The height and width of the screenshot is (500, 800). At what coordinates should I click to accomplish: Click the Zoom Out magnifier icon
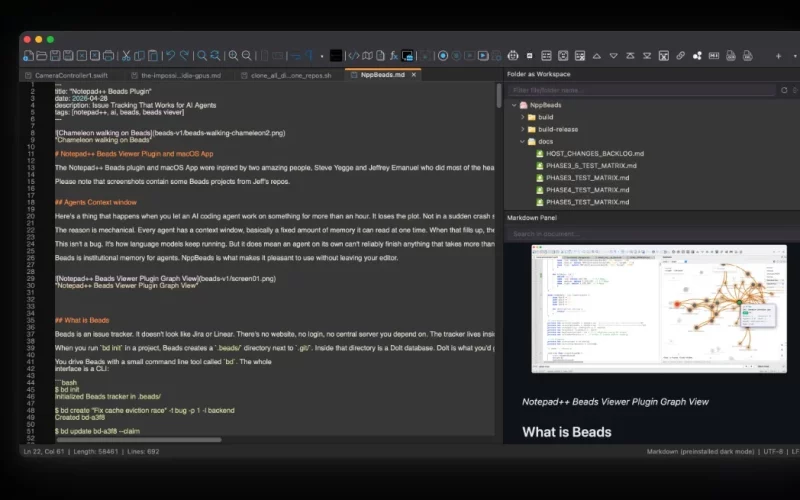(246, 56)
